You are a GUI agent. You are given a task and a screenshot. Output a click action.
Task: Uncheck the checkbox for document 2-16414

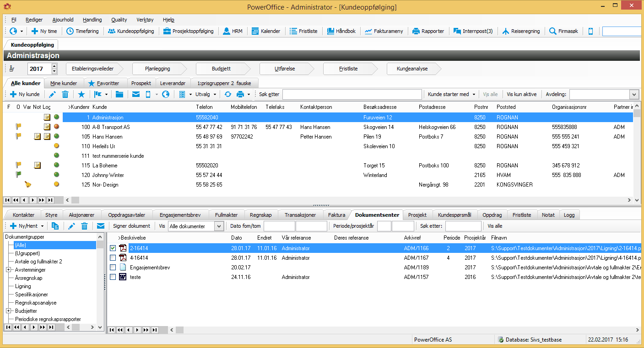113,248
